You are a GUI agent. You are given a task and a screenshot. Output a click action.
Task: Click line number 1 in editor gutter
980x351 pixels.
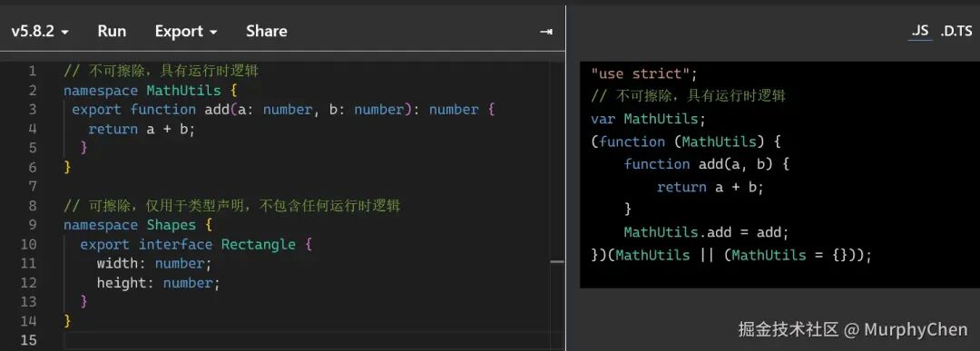(32, 72)
